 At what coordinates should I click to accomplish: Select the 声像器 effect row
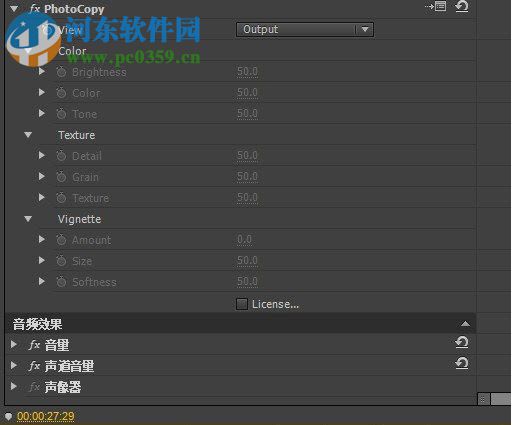(x=240, y=387)
